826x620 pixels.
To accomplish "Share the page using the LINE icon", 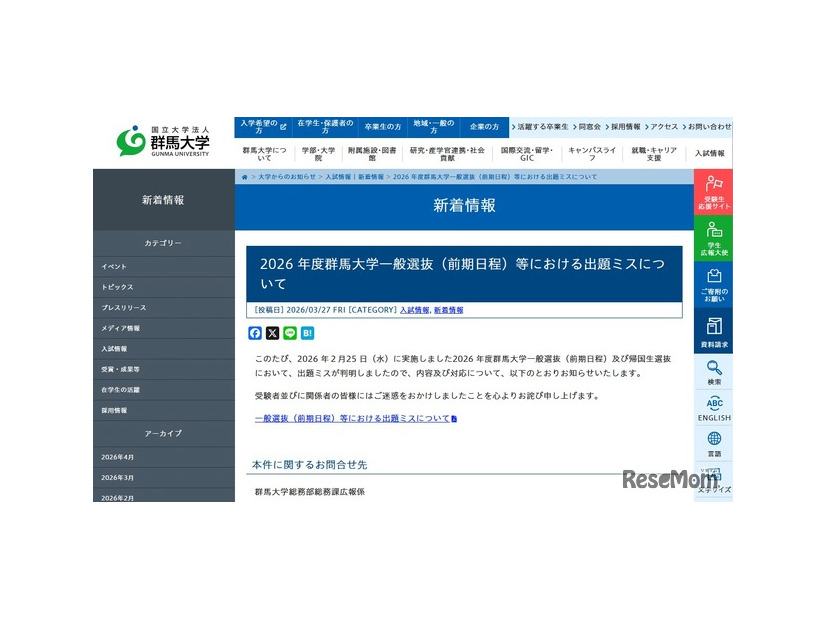I will 289,333.
